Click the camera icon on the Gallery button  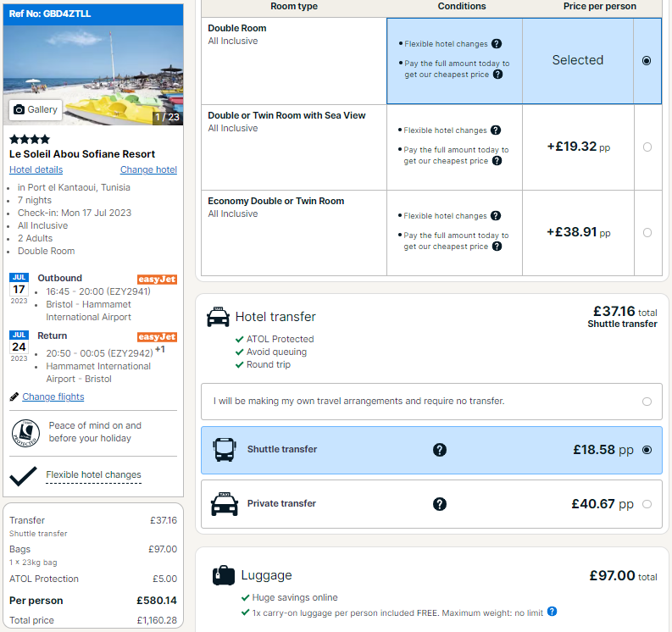pos(19,109)
